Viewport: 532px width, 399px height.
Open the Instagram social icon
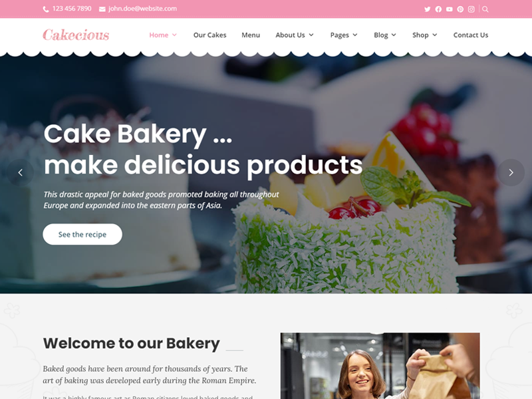471,9
